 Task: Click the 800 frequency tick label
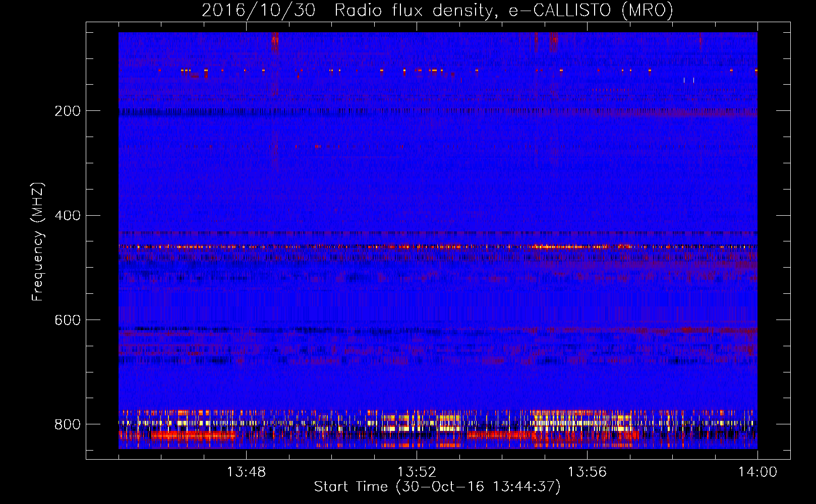tap(68, 424)
